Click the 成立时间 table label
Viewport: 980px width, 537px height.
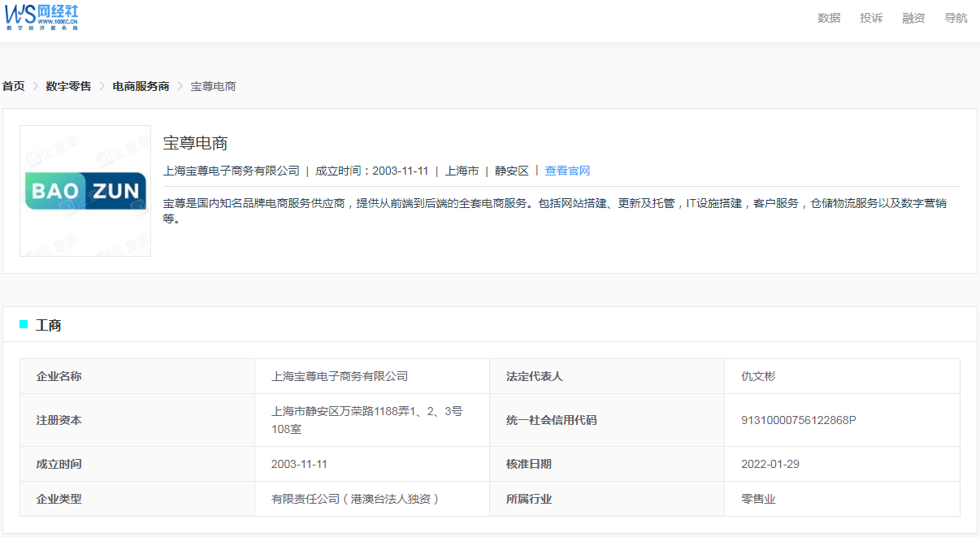click(59, 464)
